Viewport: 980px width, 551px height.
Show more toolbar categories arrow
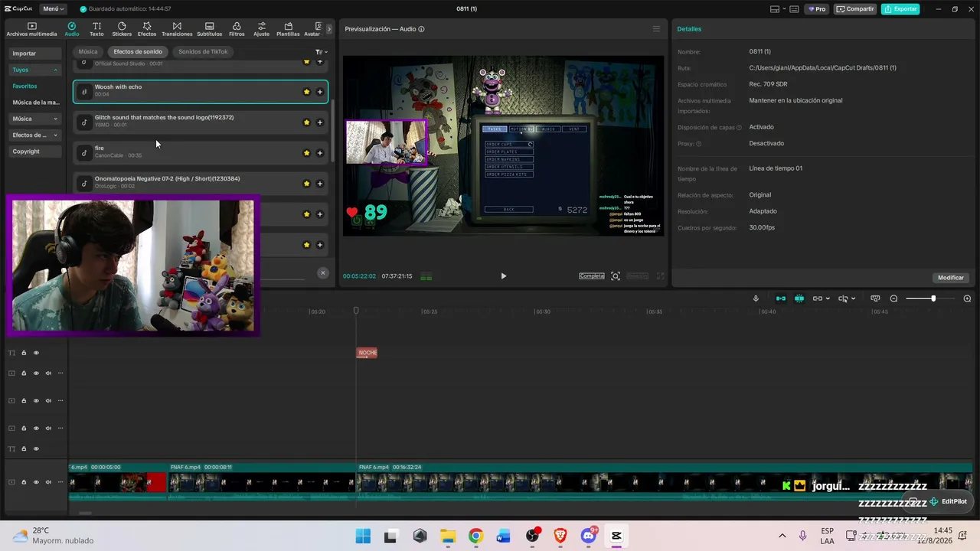point(329,29)
